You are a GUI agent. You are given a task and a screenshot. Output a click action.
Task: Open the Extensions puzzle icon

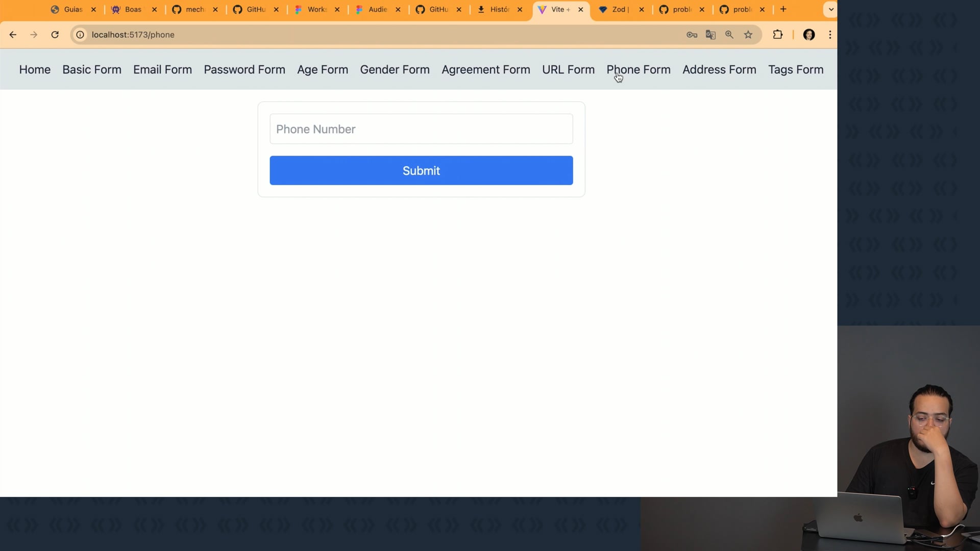[778, 35]
